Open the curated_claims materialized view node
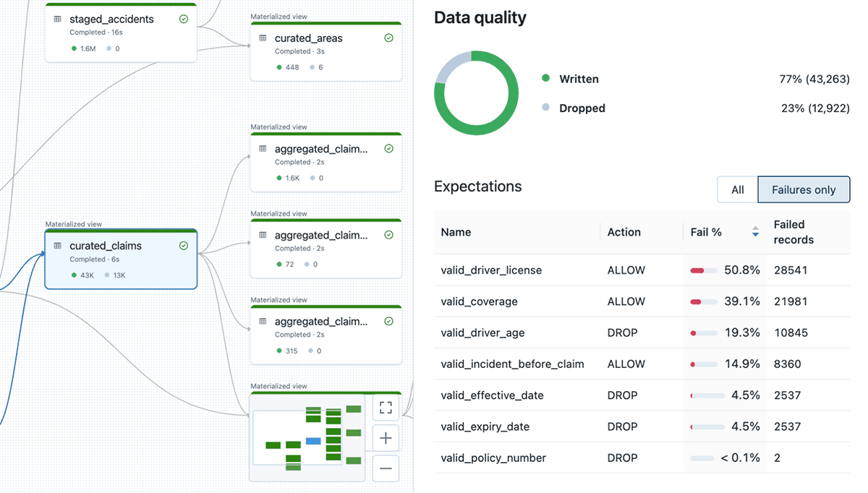868x493 pixels. point(121,259)
